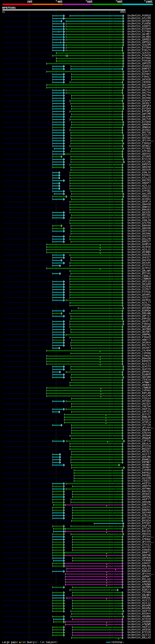The height and width of the screenshot is (644, 155).
Task: Select the label UniRef100_B8A363
Action: [139, 210]
